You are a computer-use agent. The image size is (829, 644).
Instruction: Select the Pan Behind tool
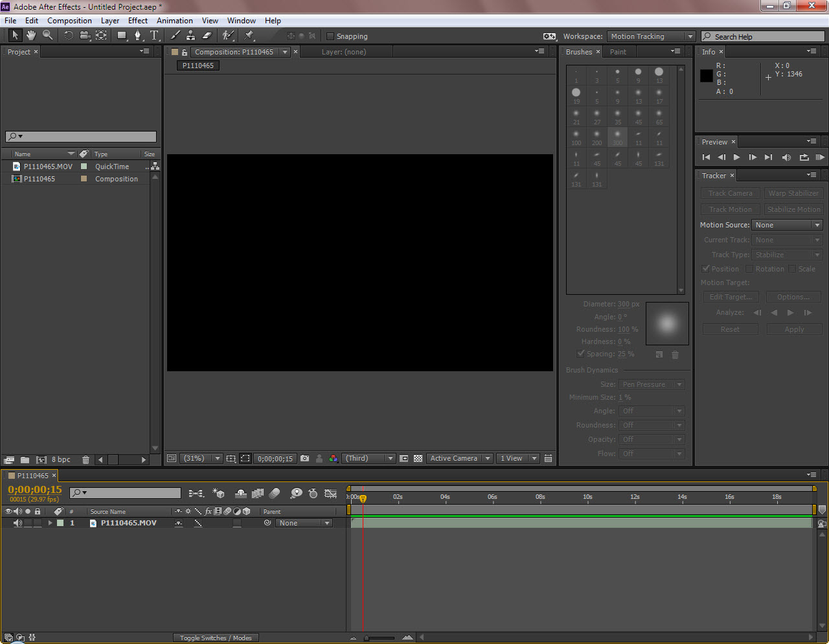[x=101, y=36]
